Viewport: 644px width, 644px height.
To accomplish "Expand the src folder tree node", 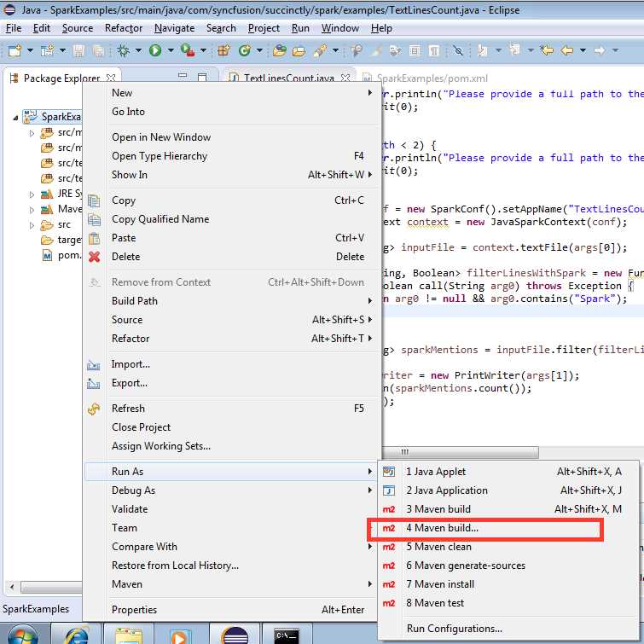I will click(32, 225).
